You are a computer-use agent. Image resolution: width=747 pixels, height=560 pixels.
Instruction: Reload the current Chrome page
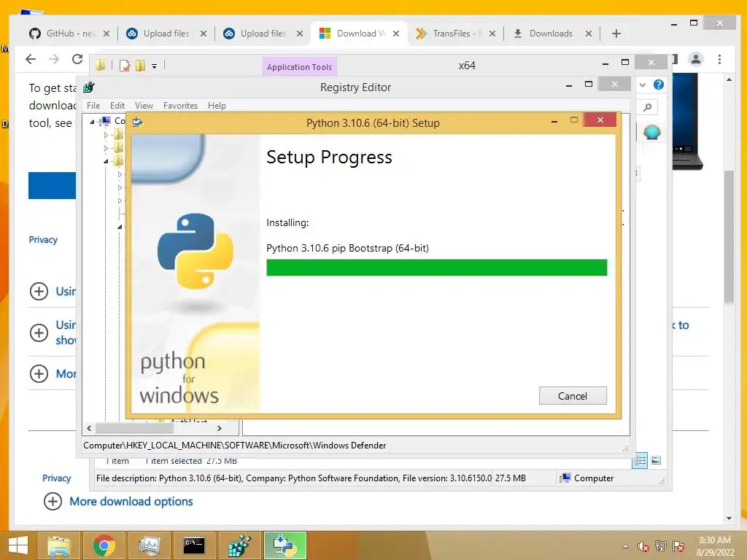(77, 59)
